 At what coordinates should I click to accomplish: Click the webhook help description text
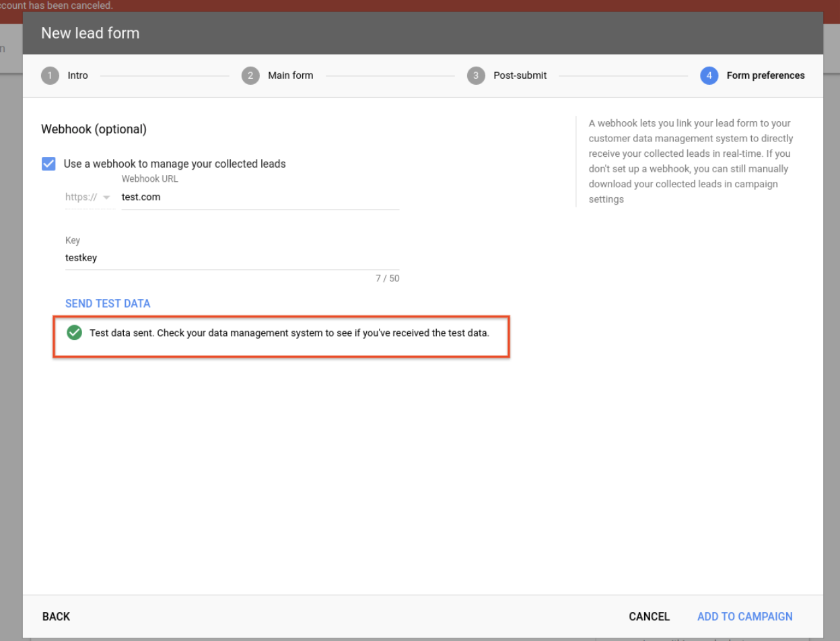(691, 162)
